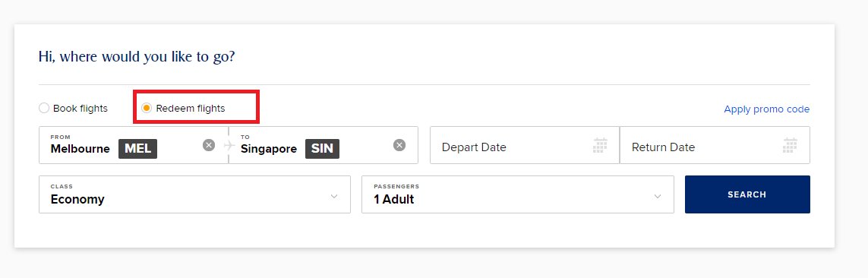Focus the From field showing Melbourne
This screenshot has height=278, width=868.
coord(134,145)
